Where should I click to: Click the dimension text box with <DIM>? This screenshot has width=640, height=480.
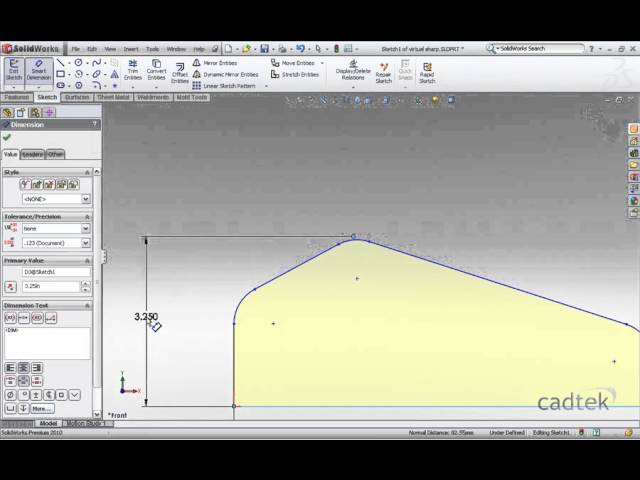pos(47,343)
